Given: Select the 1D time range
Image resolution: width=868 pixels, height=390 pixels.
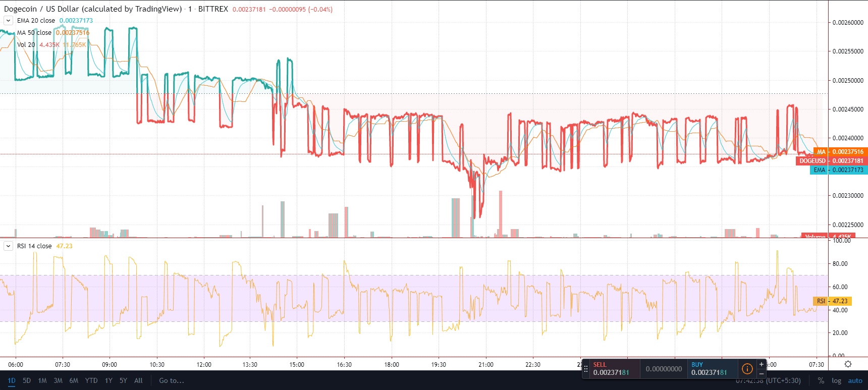Looking at the screenshot, I should coord(12,380).
